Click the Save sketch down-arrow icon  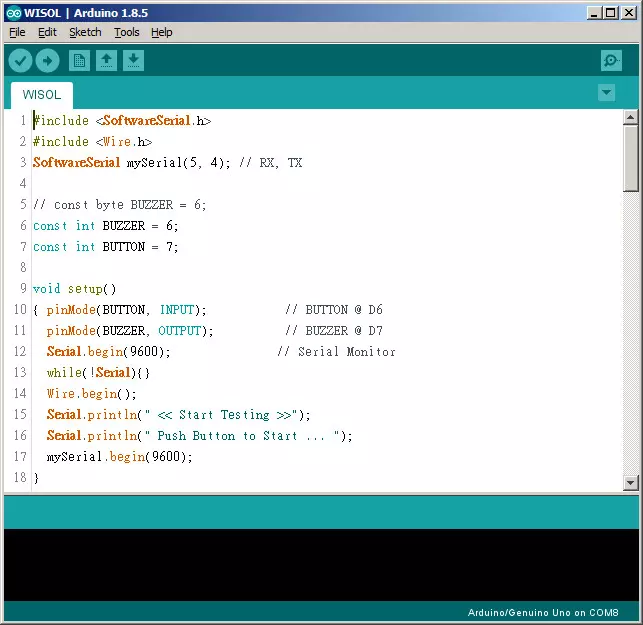tap(133, 61)
